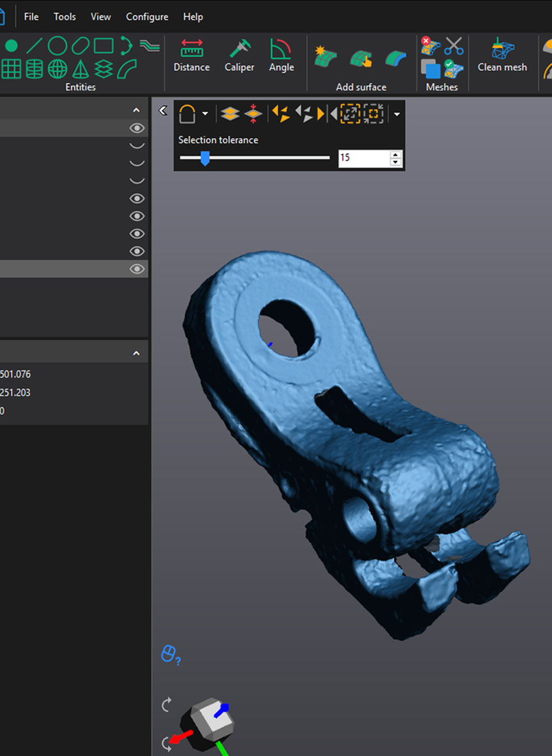Click the red-arrow layers icon in selection toolbar
The width and height of the screenshot is (552, 756).
point(254,114)
